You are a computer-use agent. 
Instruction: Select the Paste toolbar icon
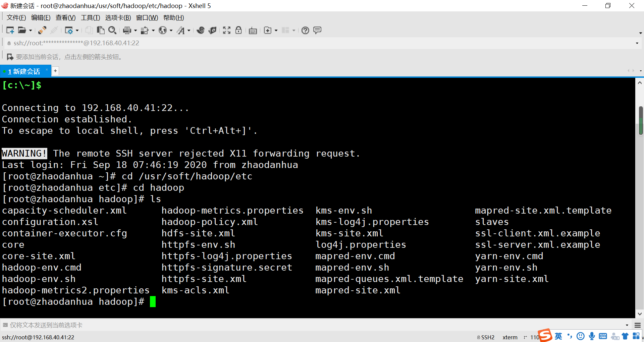tap(101, 30)
